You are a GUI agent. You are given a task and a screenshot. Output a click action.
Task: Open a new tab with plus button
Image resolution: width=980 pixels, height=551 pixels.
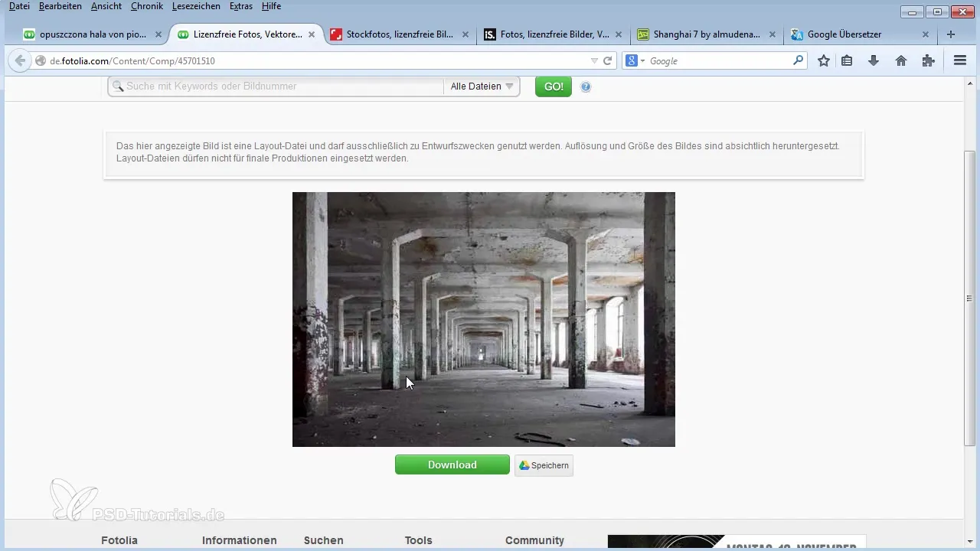tap(951, 34)
